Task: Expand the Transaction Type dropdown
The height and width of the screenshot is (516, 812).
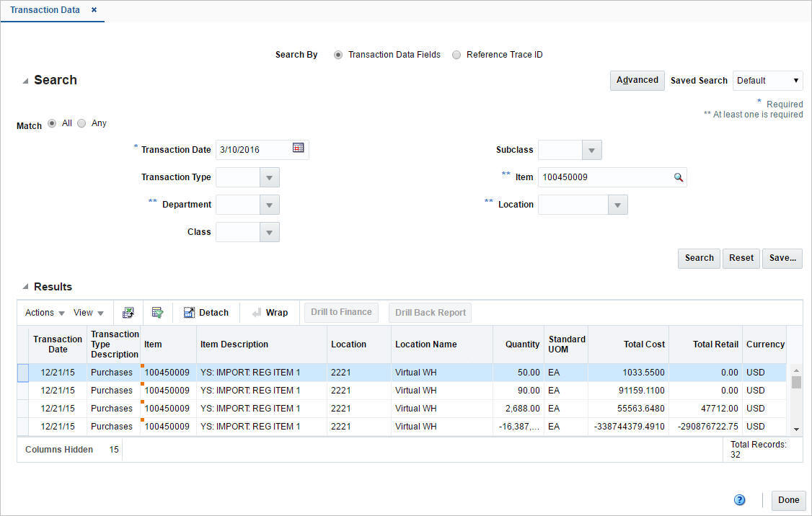Action: coord(269,177)
